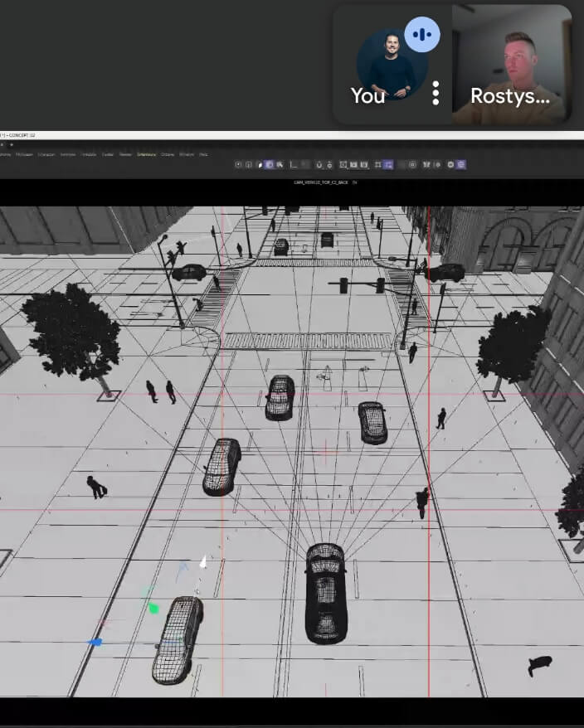Select the black car at the camera ray origin
Viewport: 584px width, 728px height.
click(x=325, y=591)
